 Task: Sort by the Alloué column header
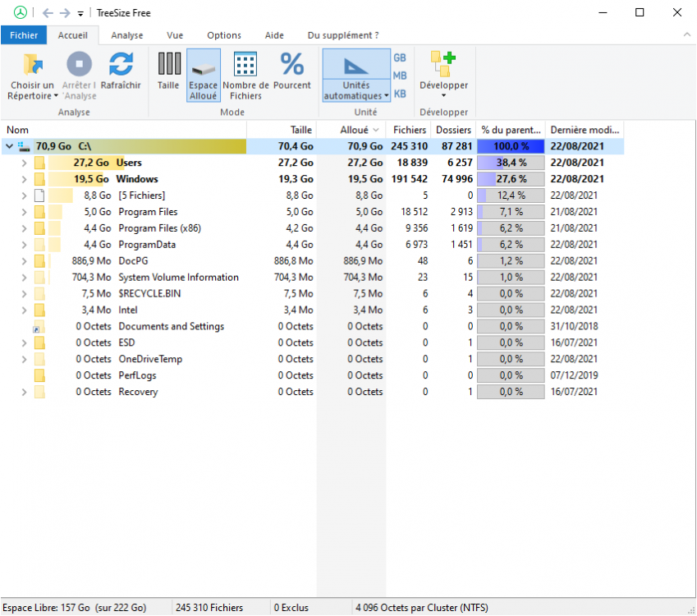(x=355, y=130)
